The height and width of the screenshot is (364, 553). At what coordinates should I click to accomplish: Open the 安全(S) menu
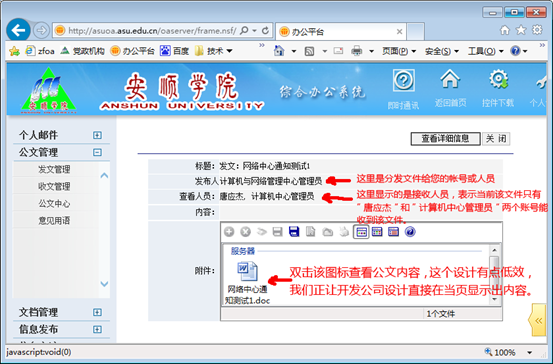click(442, 51)
